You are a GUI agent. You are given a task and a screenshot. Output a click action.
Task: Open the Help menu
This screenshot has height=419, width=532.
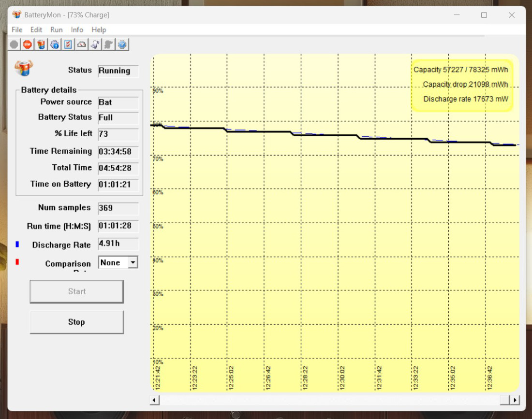pyautogui.click(x=99, y=30)
